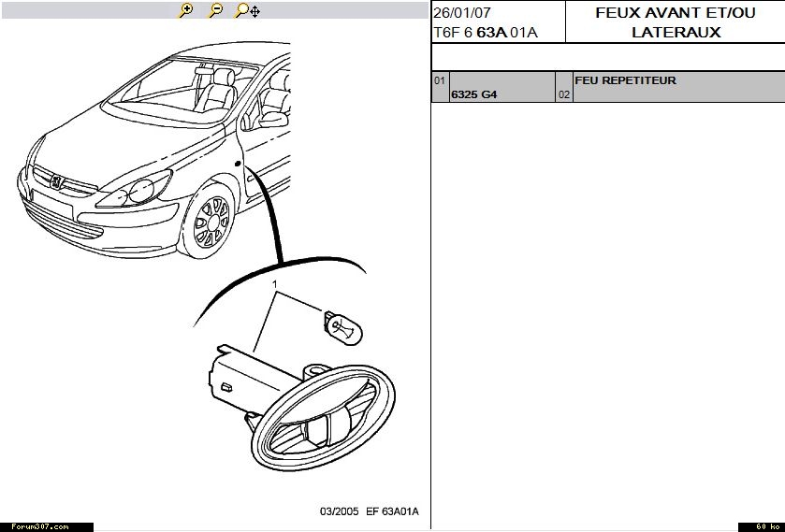Click the 02 quantity cell

[563, 94]
